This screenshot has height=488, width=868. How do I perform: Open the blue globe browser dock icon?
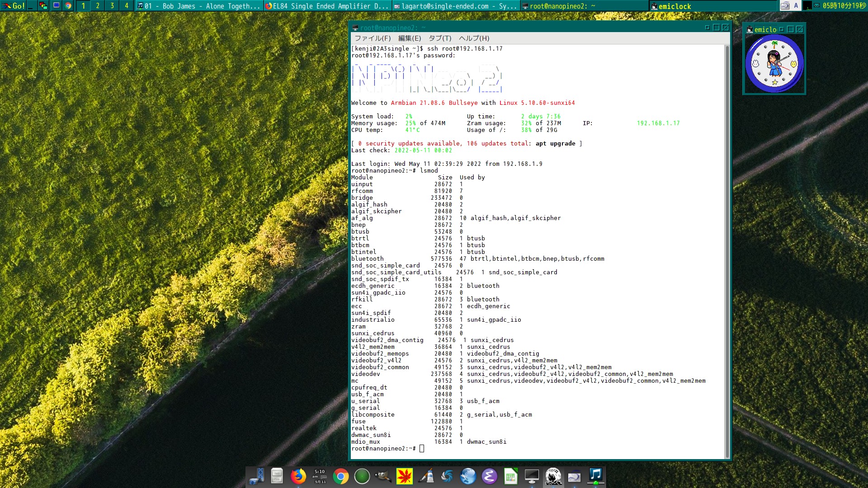click(468, 476)
